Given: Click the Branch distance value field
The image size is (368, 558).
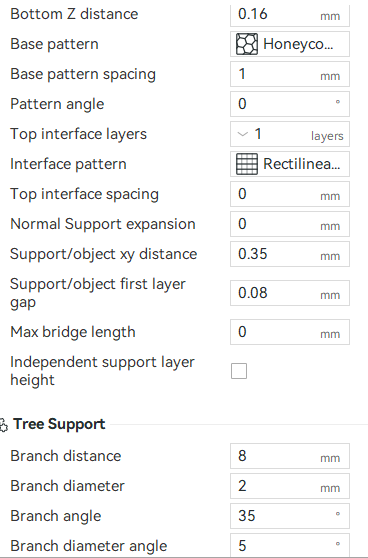Looking at the screenshot, I should click(290, 456).
